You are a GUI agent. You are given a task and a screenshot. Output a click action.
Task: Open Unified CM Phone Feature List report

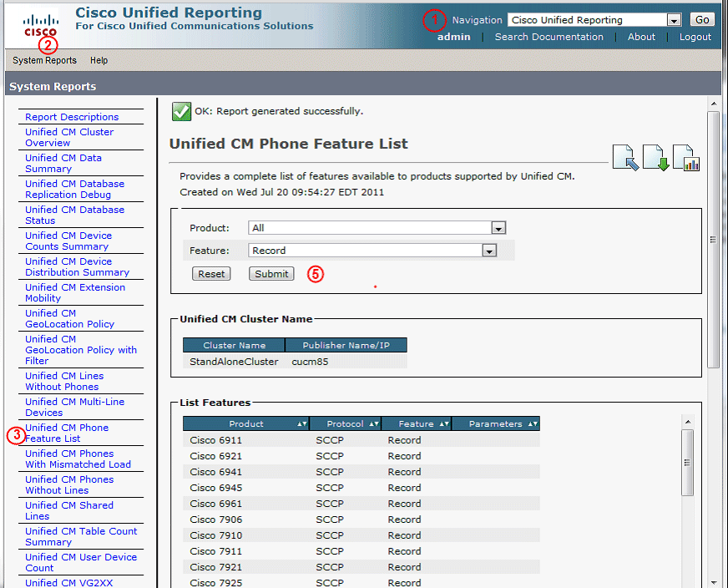67,433
